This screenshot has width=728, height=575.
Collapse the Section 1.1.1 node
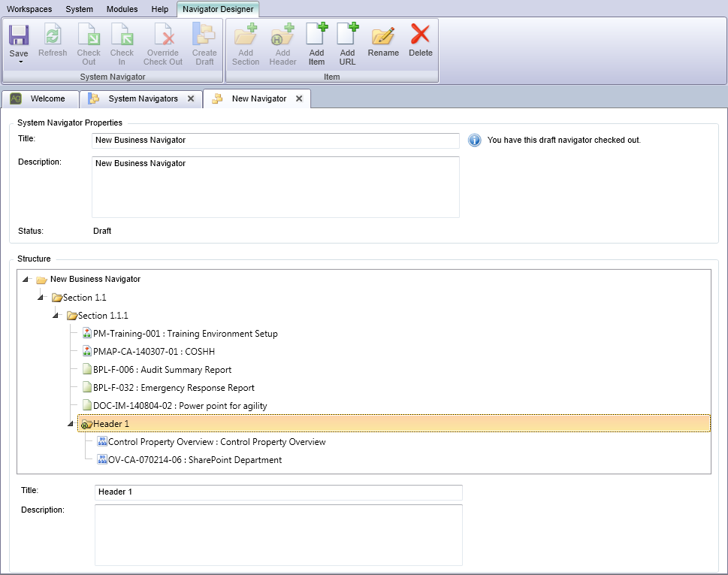(x=54, y=315)
